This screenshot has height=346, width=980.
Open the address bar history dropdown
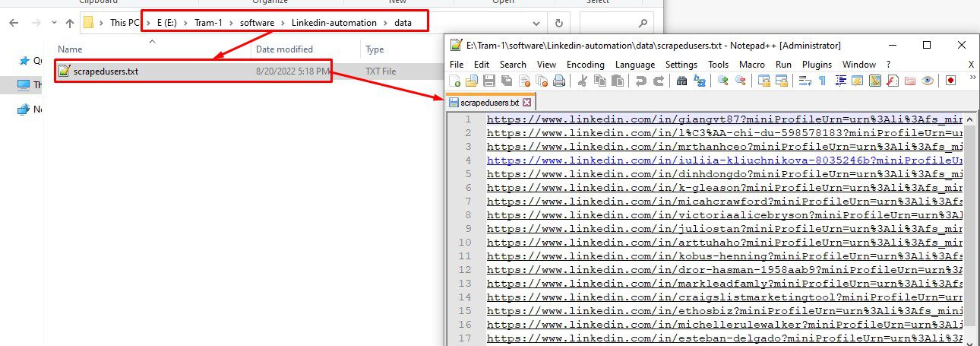[536, 23]
